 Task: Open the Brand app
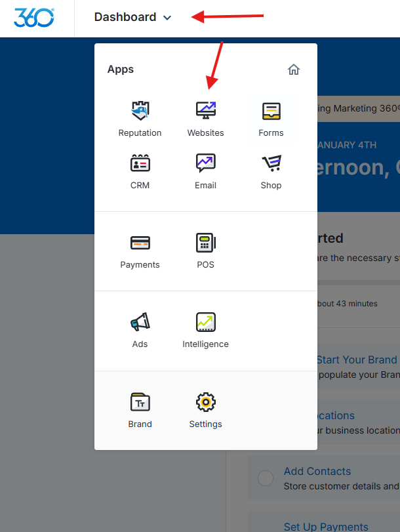(x=140, y=410)
